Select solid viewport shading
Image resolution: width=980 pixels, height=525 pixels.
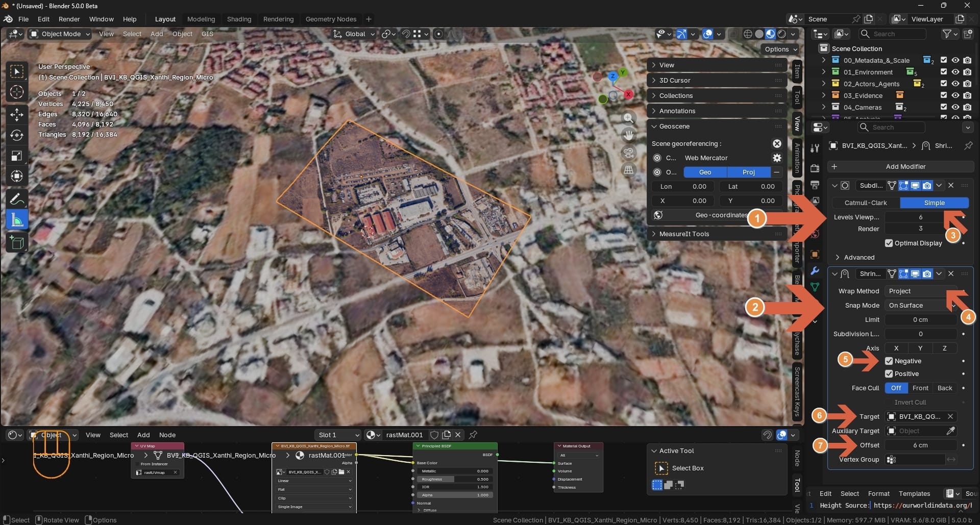click(759, 34)
